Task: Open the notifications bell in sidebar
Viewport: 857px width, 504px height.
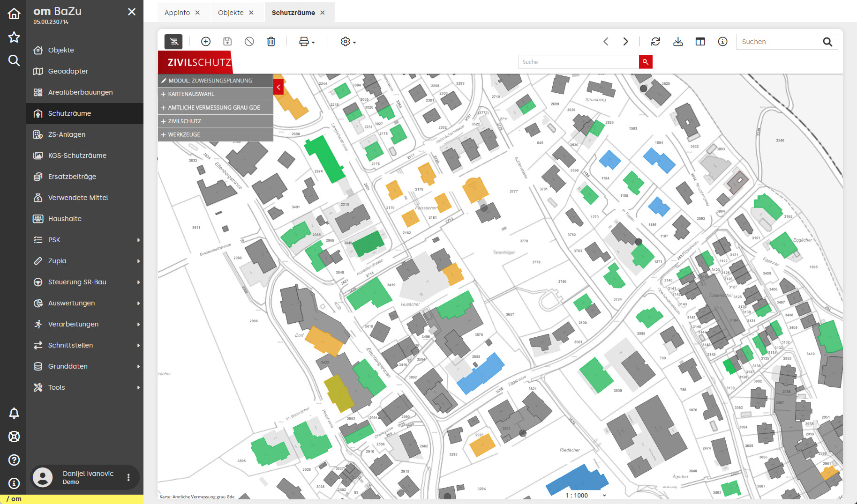Action: tap(14, 413)
